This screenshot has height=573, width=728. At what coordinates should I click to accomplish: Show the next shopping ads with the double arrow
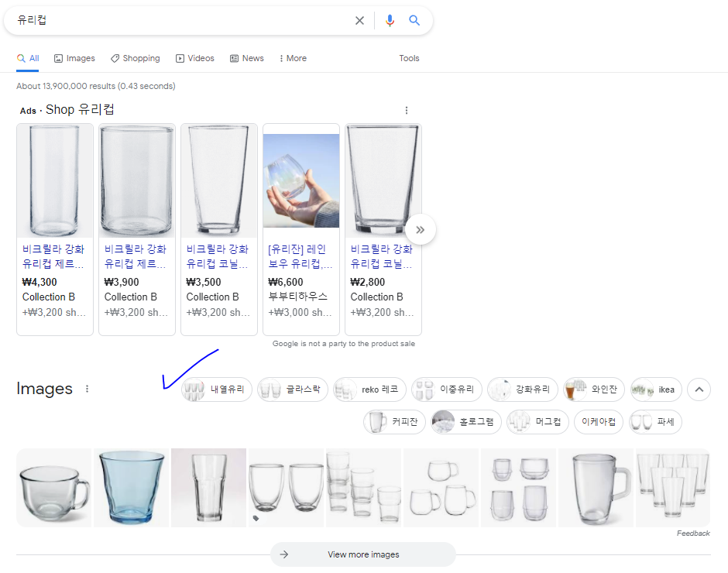coord(421,229)
